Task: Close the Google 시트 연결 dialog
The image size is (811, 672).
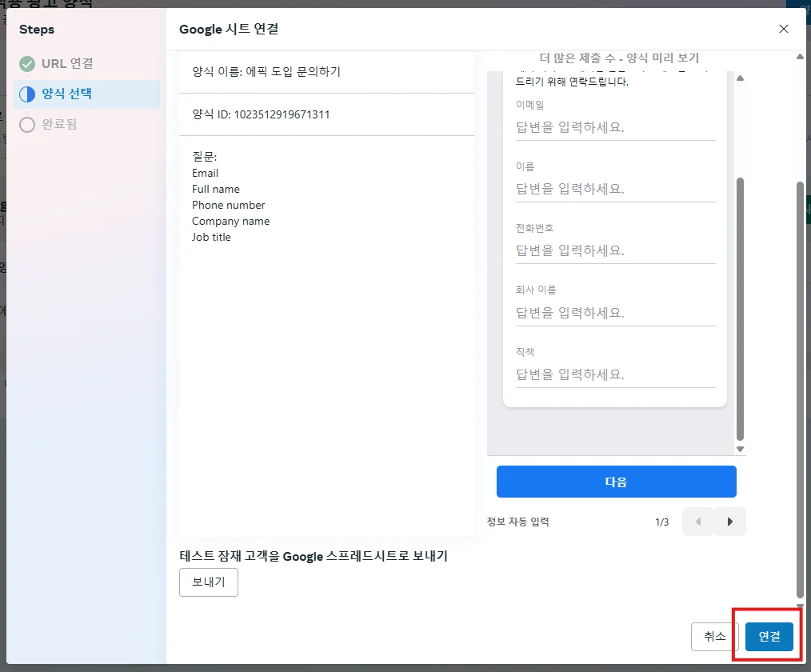Action: pyautogui.click(x=784, y=29)
